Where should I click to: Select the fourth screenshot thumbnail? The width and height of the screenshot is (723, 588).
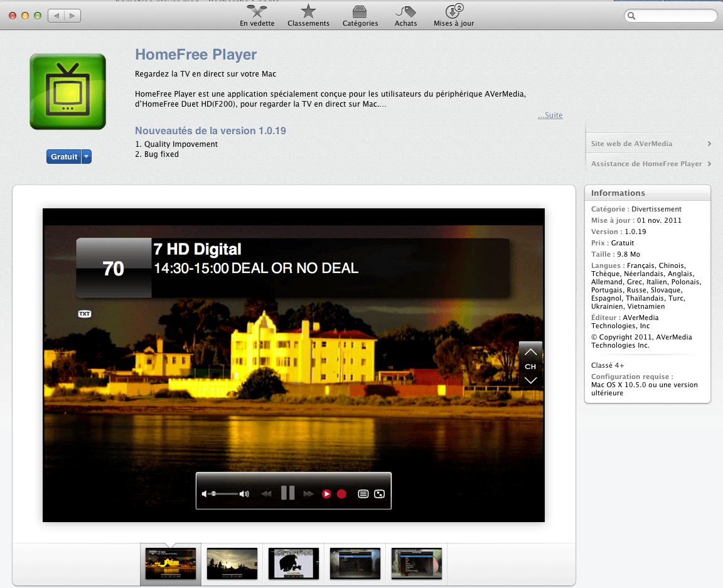pos(355,564)
